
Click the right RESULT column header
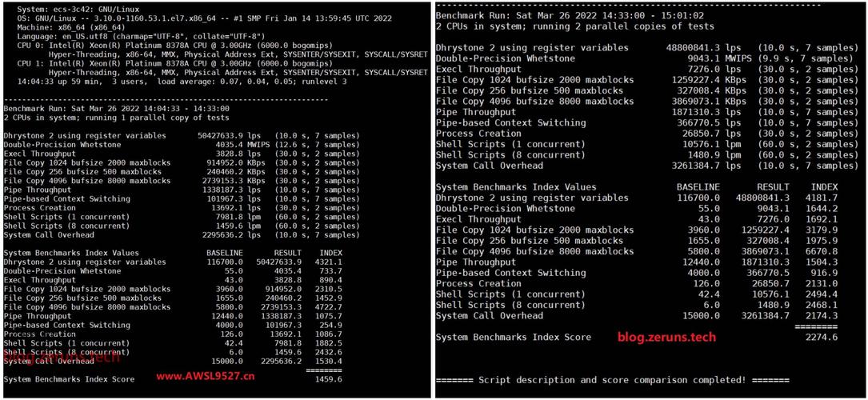774,187
